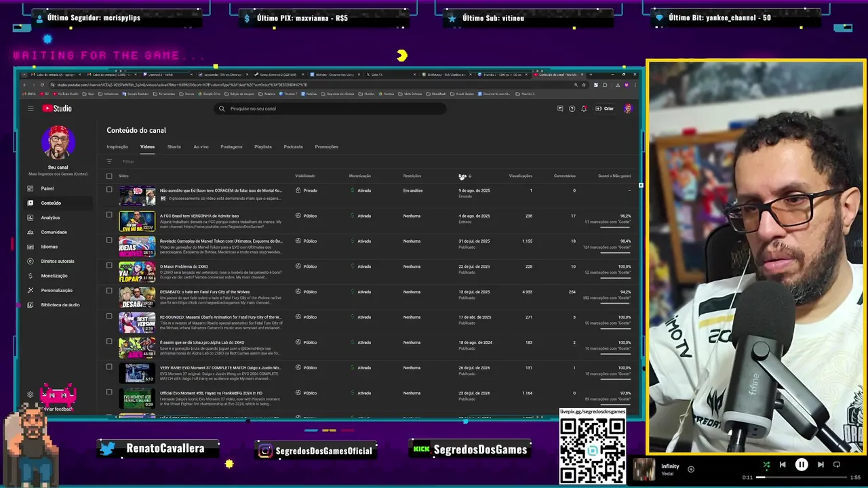Open the help question-mark icon

point(572,108)
